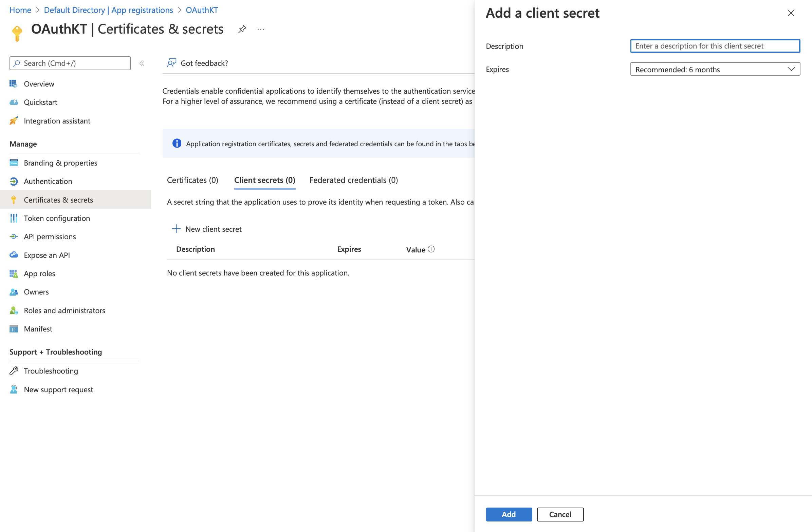Focus the client secret Description field

click(715, 46)
